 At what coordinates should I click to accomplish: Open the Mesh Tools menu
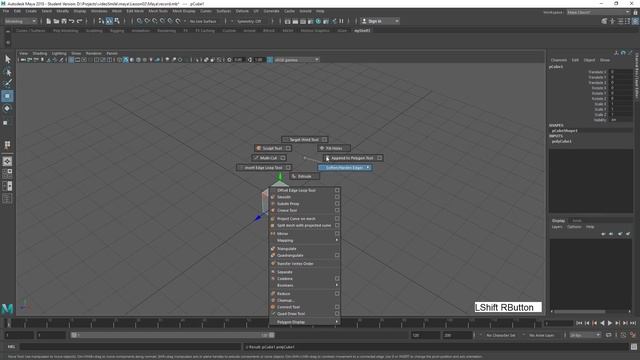click(158, 11)
